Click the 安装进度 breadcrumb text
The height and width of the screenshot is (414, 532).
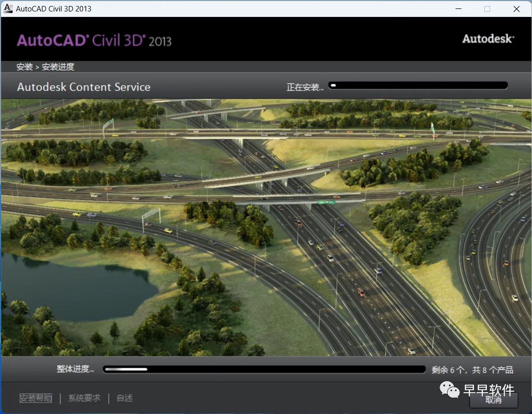[x=58, y=67]
